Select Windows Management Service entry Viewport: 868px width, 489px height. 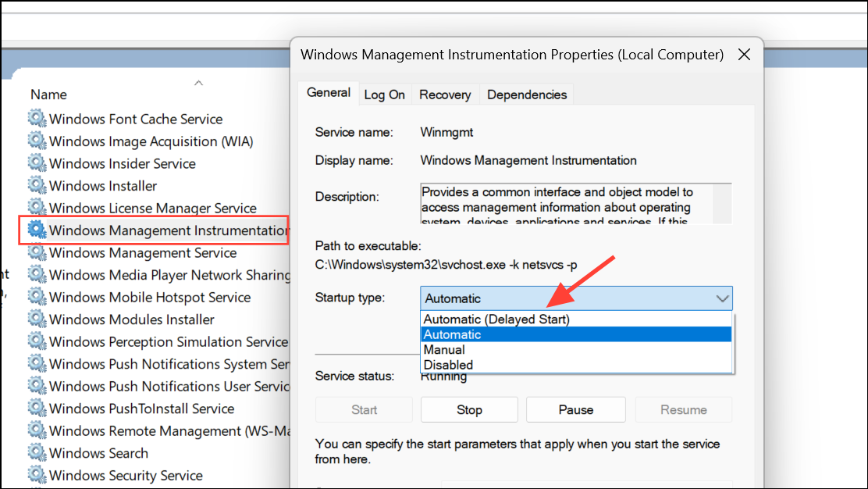[x=143, y=252]
